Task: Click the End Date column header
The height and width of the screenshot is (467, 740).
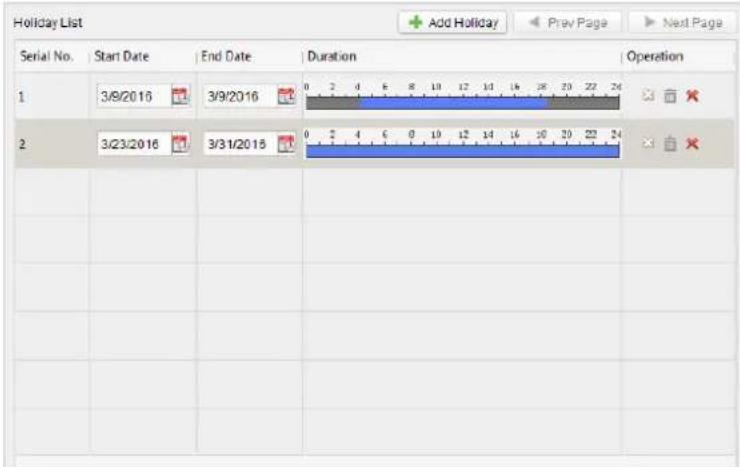Action: coord(226,56)
